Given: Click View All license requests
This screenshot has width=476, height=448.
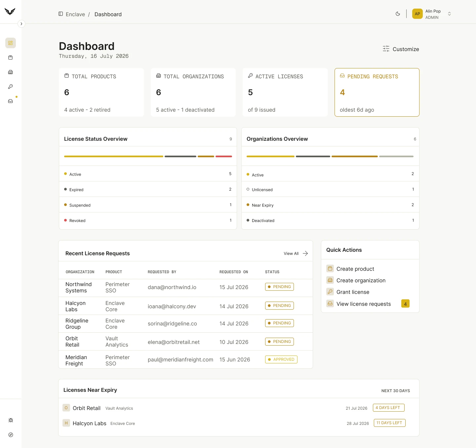Looking at the screenshot, I should coord(296,253).
